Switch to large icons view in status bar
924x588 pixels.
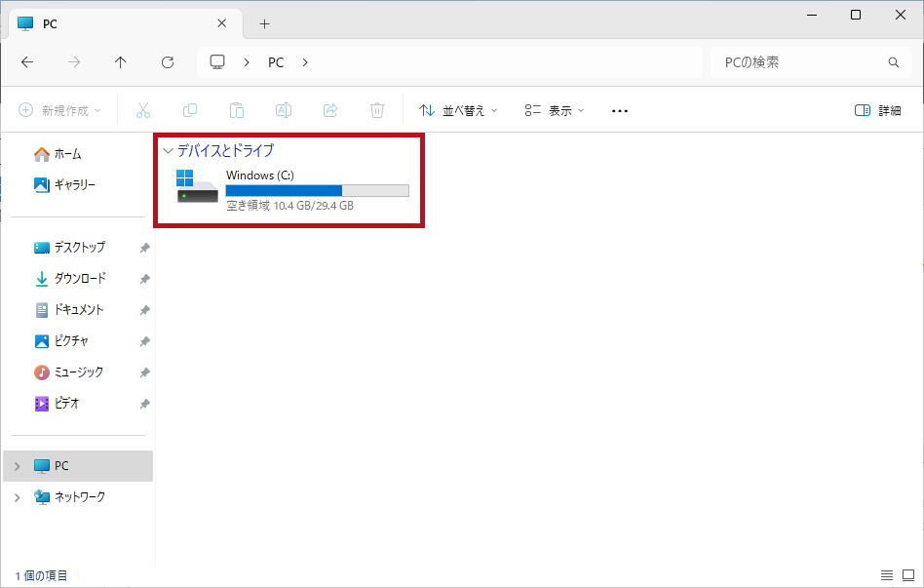tap(907, 575)
